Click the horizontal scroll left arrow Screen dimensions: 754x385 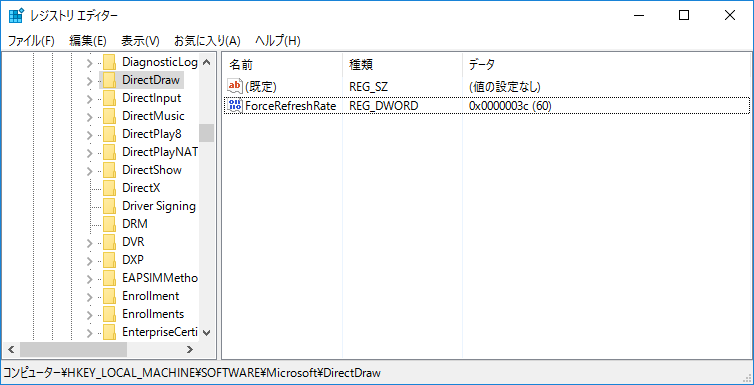tap(11, 349)
